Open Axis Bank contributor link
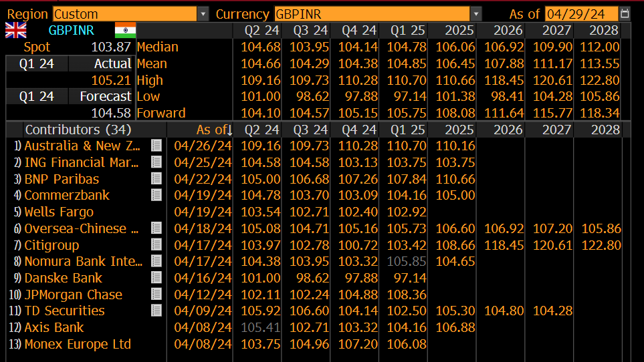Viewport: 644px width, 362px height. click(53, 327)
